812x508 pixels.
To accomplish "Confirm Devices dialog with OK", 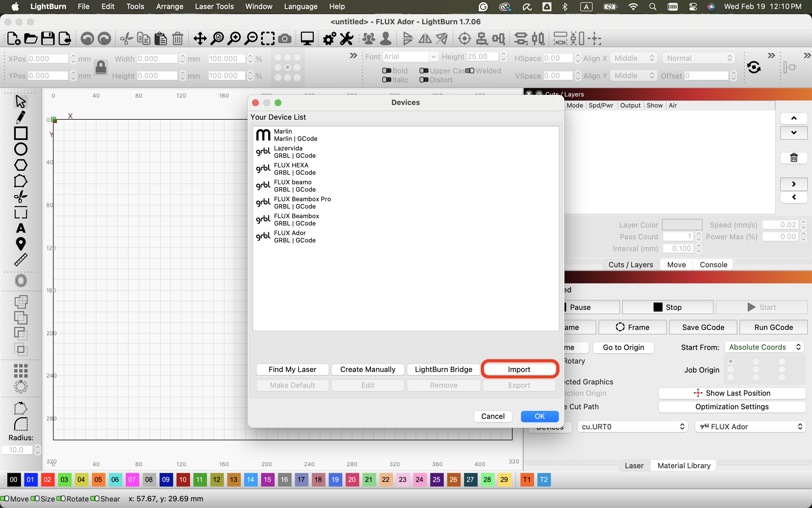I will (540, 416).
